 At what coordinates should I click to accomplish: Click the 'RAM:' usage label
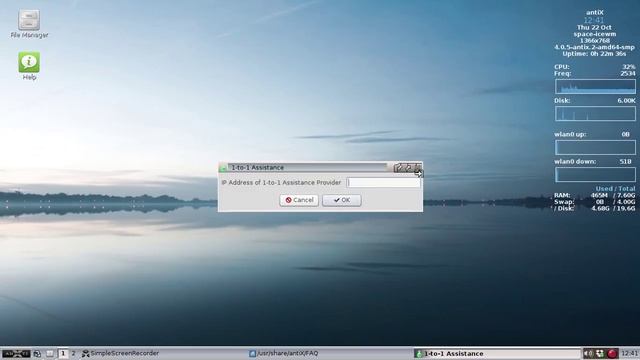[x=562, y=196]
